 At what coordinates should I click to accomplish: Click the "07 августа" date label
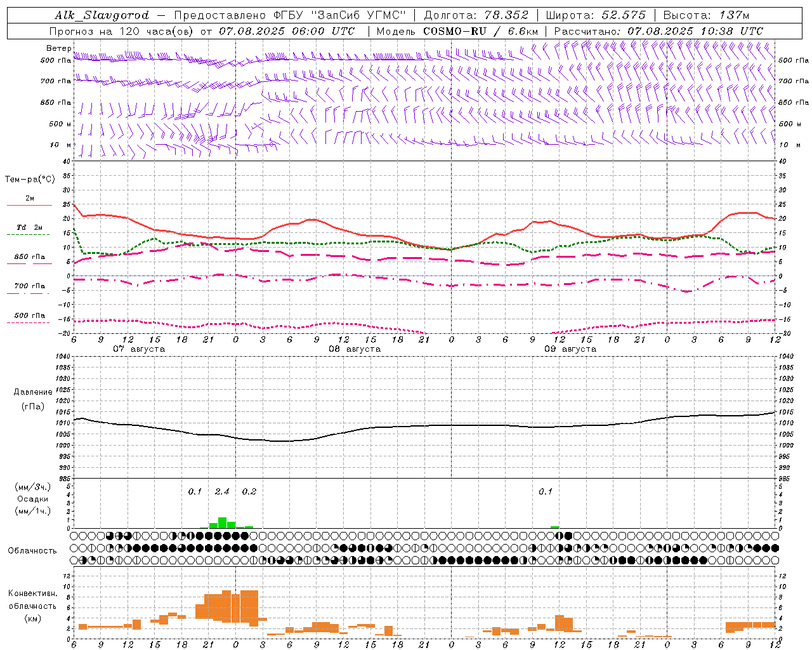pyautogui.click(x=139, y=349)
